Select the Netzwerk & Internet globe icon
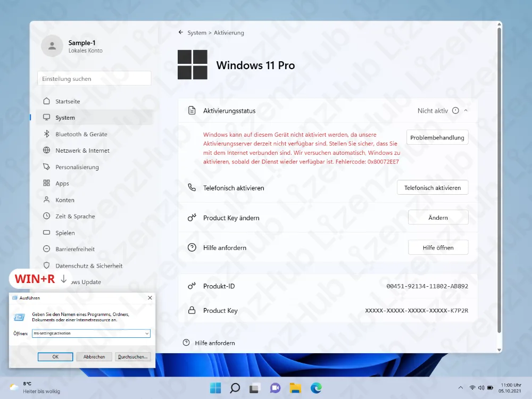 47,151
